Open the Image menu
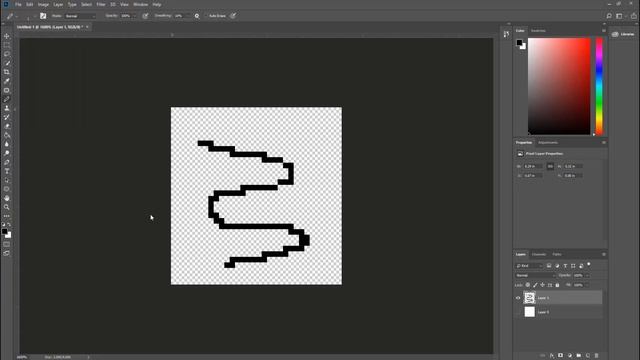Viewport: 640px width, 360px height. click(x=43, y=4)
